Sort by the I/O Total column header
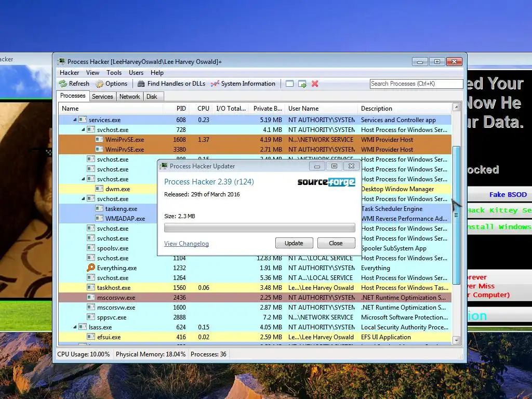532x399 pixels. pos(230,109)
